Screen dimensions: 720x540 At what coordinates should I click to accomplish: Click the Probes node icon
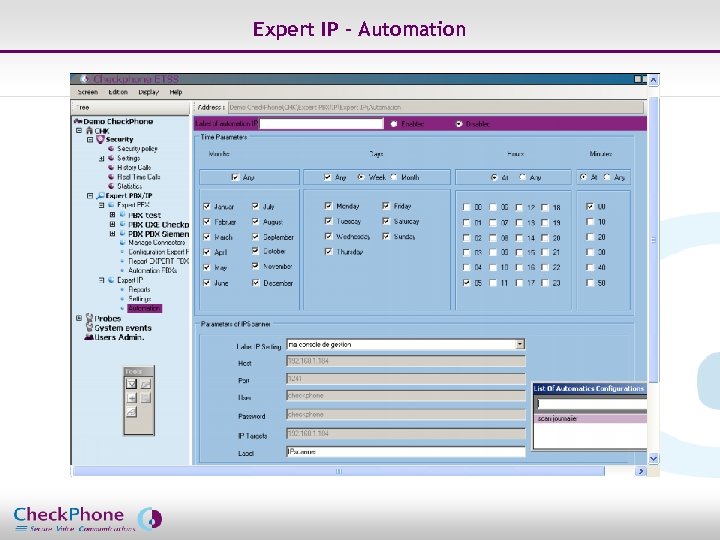pos(90,318)
